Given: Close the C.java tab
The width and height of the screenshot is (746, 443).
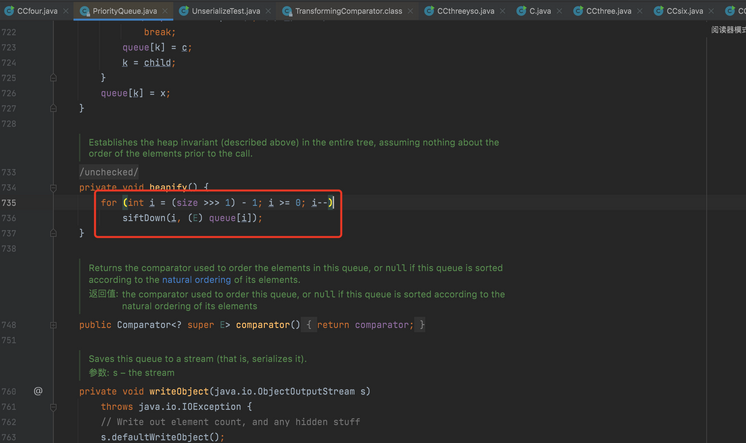Looking at the screenshot, I should tap(559, 11).
